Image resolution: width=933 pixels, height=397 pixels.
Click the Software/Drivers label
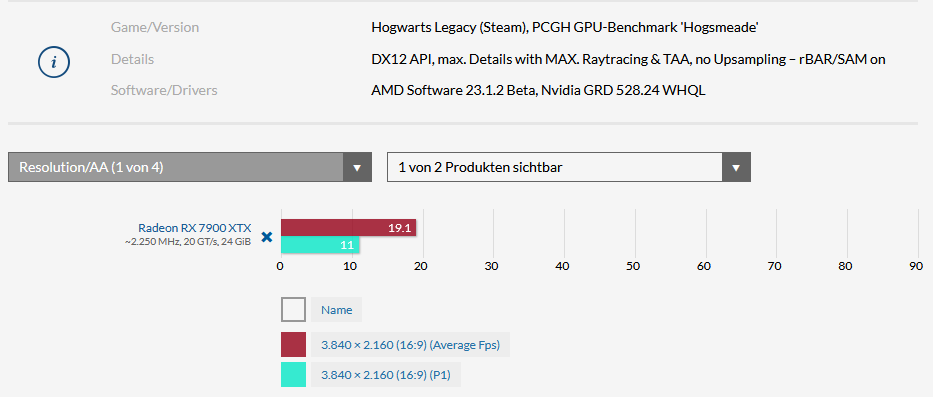coord(164,90)
